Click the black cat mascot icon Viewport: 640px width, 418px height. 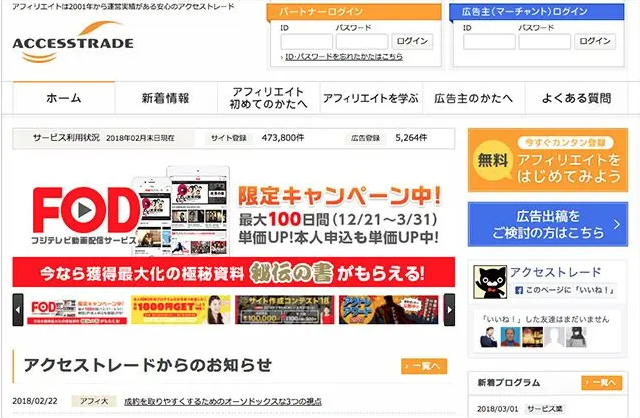coord(490,282)
